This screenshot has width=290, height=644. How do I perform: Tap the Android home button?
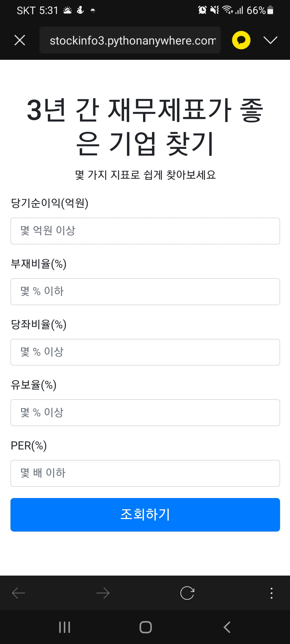[x=146, y=627]
